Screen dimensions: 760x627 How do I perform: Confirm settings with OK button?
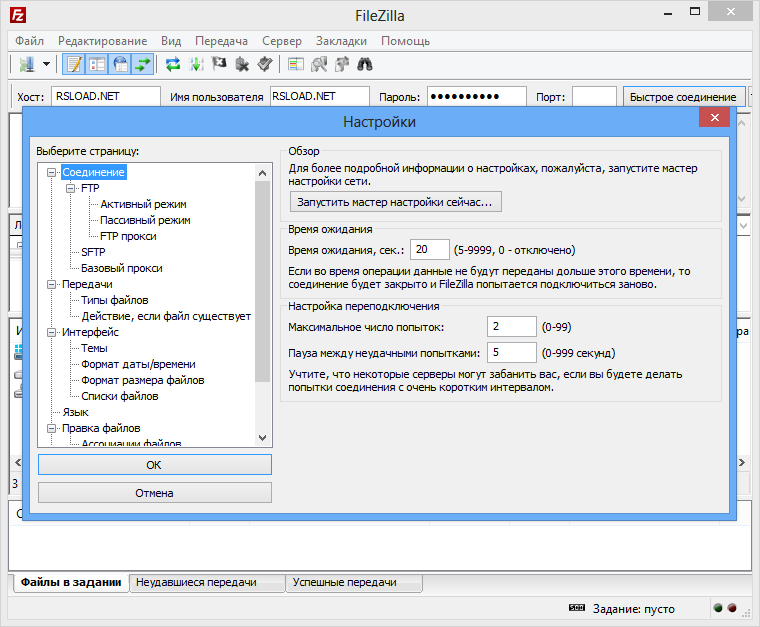click(x=155, y=465)
